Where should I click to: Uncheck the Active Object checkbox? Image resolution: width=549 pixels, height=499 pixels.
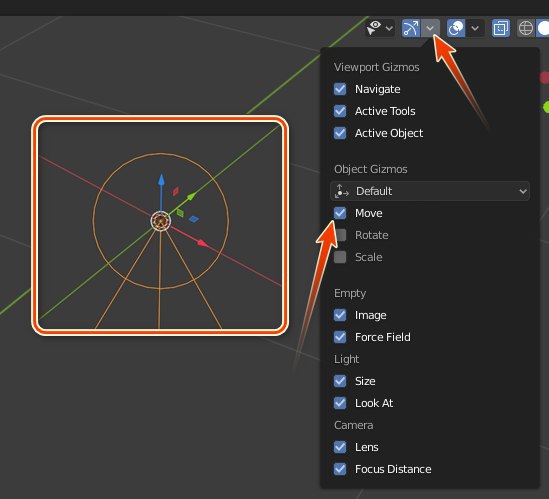[340, 133]
